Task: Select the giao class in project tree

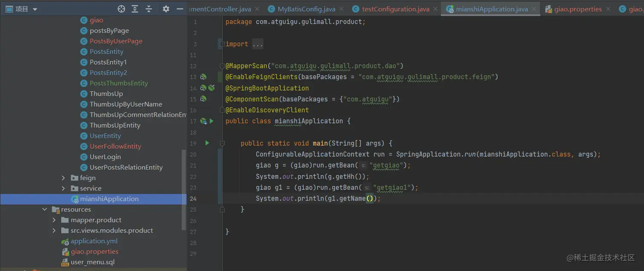Action: [96, 20]
